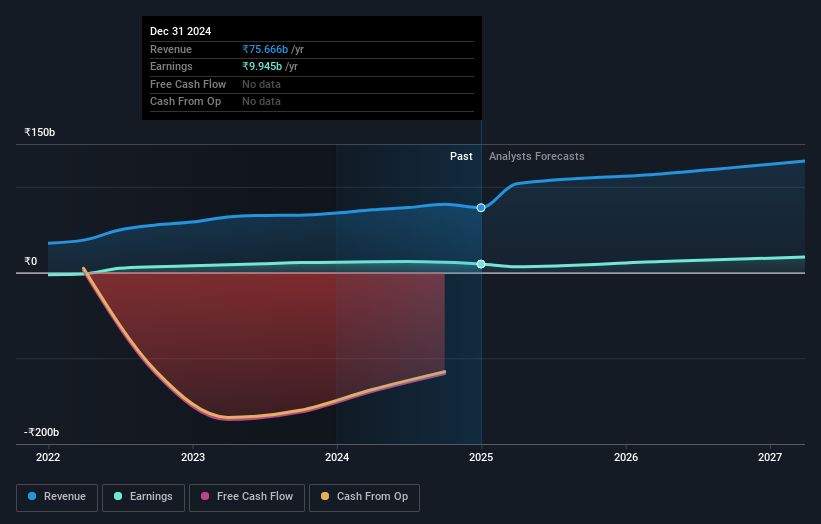Toggle the Earnings legend series

coord(143,497)
